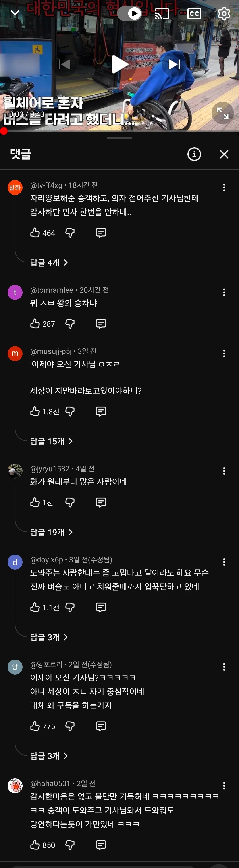
Task: Expand 답글 4개 replies
Action: (49, 262)
